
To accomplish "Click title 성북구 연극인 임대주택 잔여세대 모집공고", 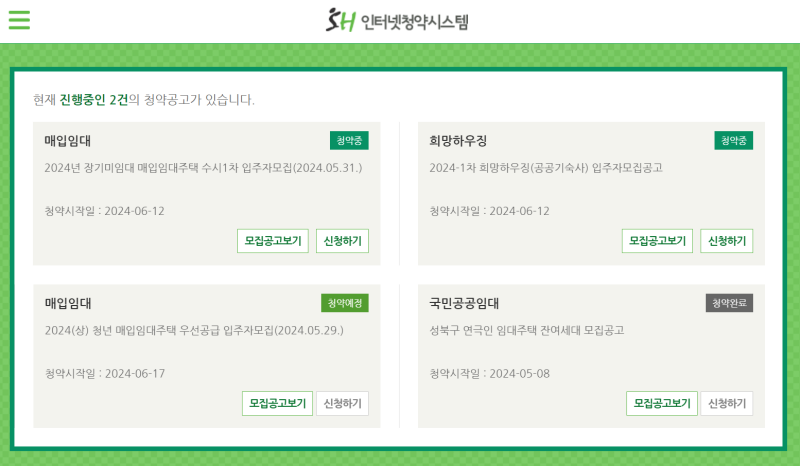I will [x=527, y=330].
